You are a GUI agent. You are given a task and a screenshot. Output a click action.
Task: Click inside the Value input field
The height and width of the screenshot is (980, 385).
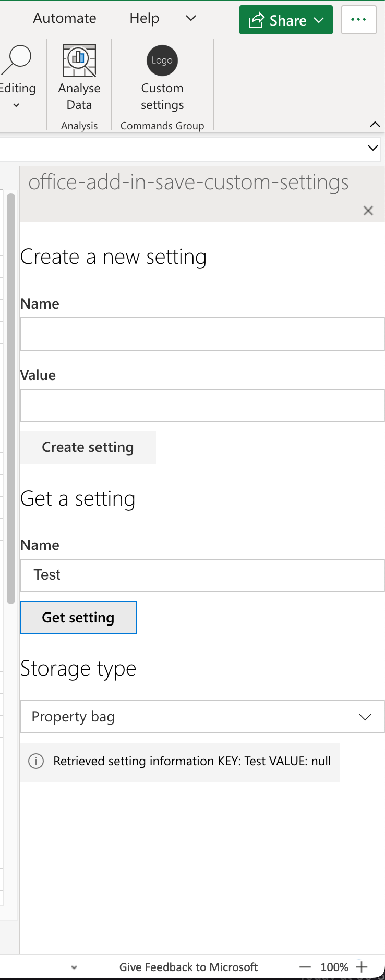202,406
